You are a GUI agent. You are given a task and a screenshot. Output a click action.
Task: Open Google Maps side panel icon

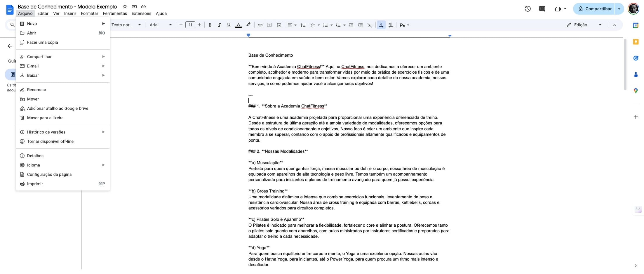636,91
